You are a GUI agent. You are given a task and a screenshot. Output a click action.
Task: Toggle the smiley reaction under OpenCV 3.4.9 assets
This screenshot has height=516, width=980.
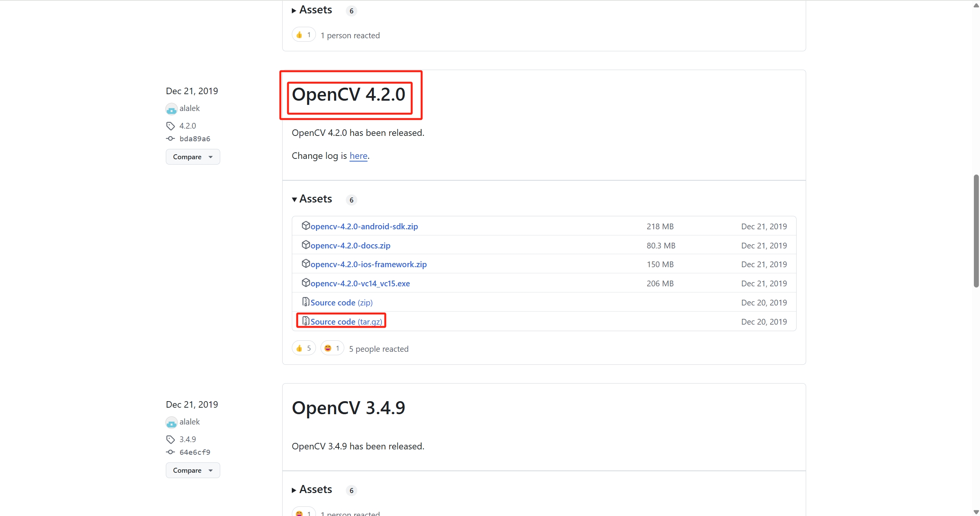coord(304,511)
